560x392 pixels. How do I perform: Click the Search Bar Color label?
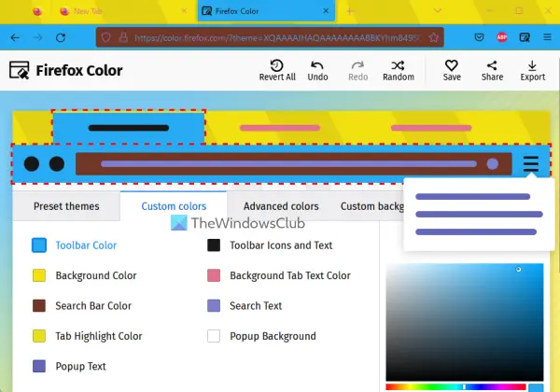coord(93,306)
